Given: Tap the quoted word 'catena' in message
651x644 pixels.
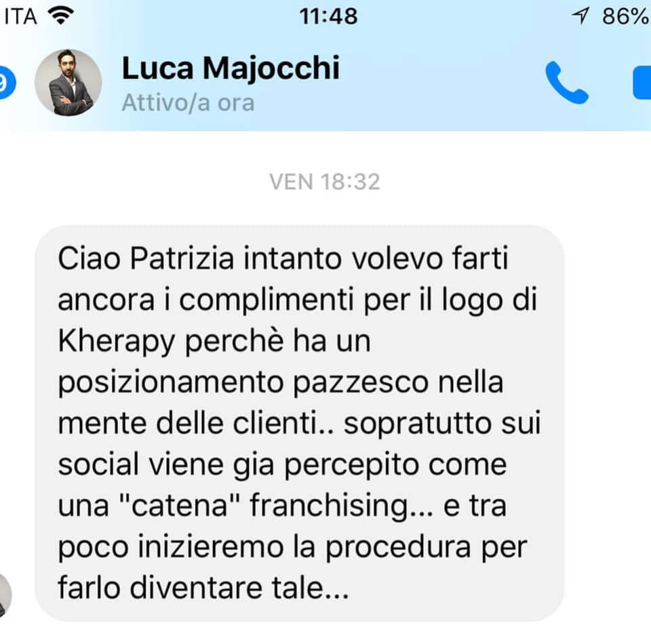Looking at the screenshot, I should point(179,506).
